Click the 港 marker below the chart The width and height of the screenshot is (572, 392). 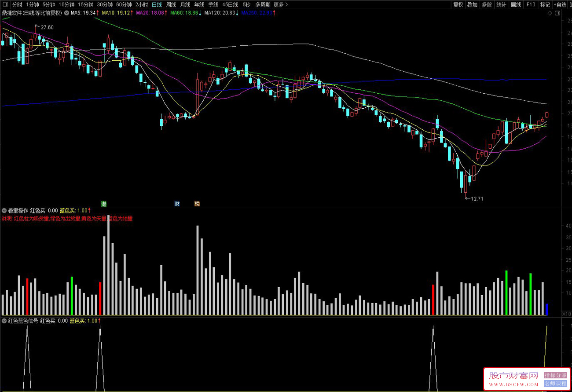pos(104,204)
